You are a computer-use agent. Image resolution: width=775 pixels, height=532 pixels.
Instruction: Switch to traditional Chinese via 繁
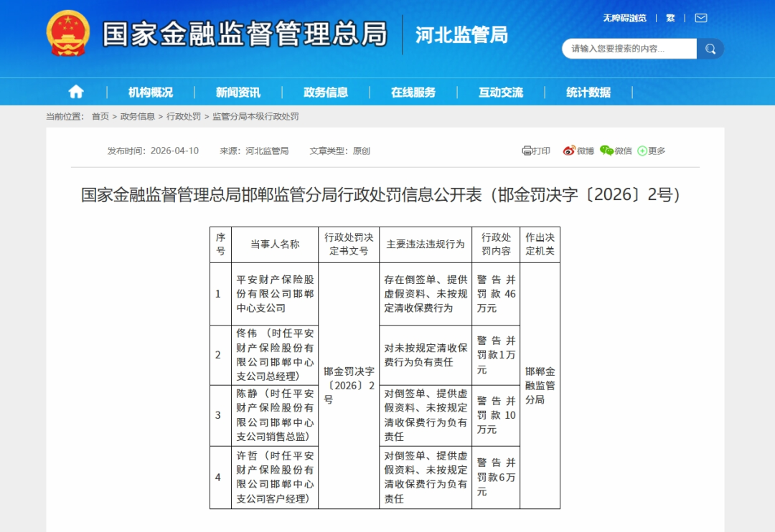(670, 18)
